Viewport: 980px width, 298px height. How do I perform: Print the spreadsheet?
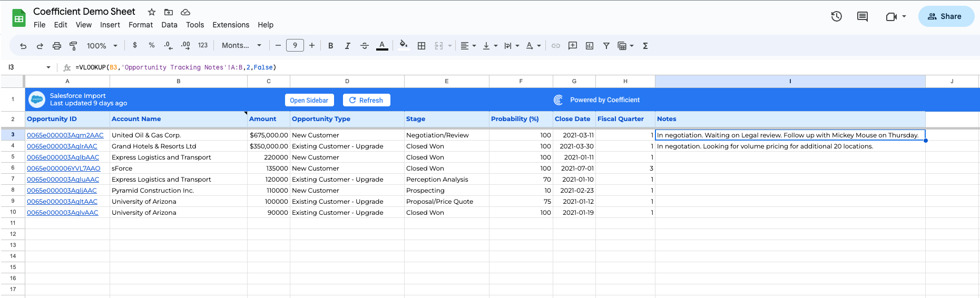[x=57, y=46]
